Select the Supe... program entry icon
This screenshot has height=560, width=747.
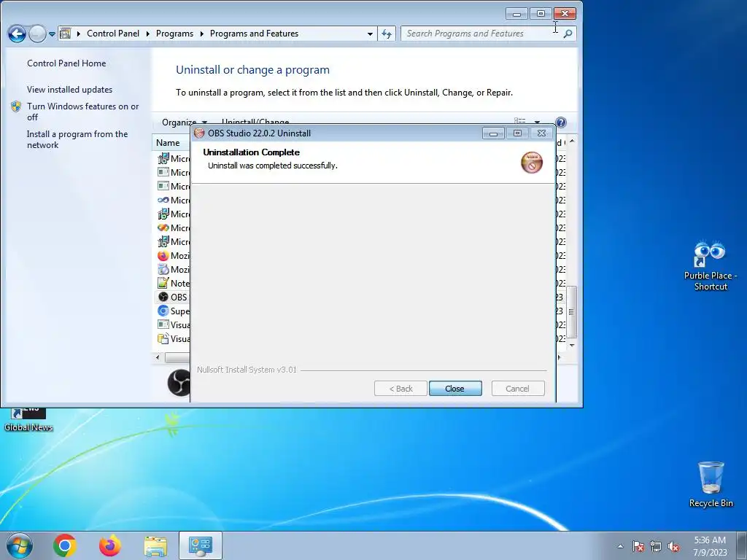pyautogui.click(x=163, y=311)
